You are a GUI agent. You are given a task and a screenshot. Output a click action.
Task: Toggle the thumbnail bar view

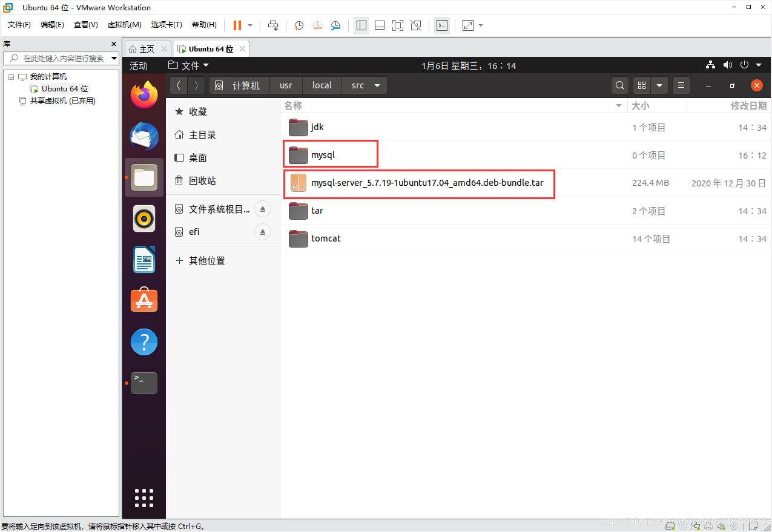[380, 25]
